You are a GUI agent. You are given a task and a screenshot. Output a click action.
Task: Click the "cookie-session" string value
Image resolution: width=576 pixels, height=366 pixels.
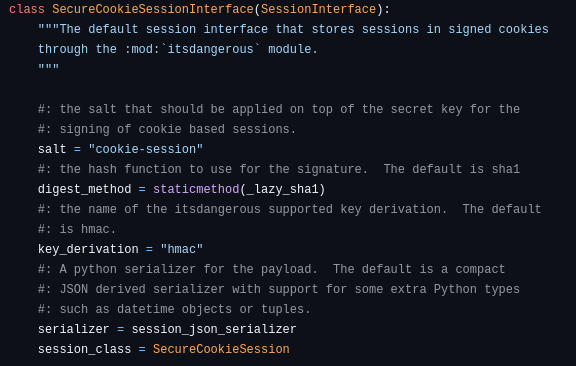click(145, 149)
